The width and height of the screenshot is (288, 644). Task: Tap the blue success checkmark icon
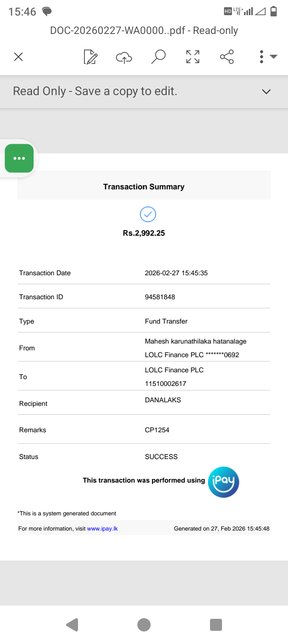[148, 215]
